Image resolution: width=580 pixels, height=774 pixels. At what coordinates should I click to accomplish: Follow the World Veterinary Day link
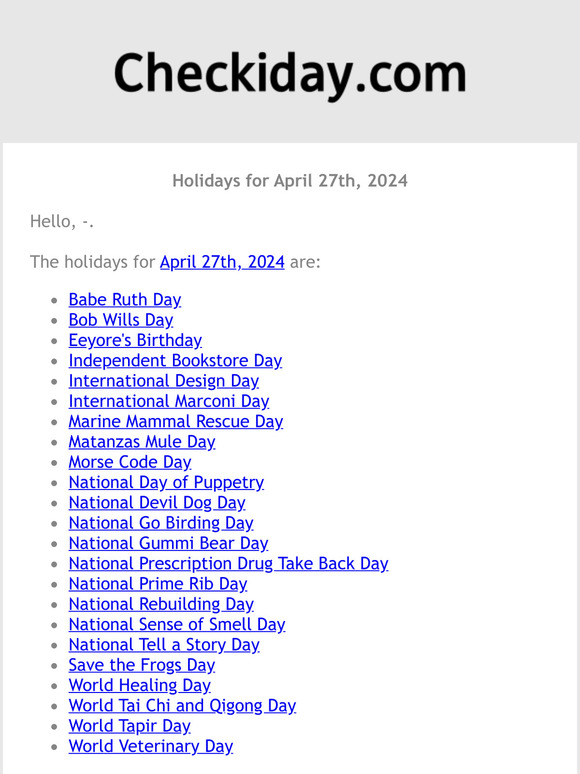(x=151, y=746)
